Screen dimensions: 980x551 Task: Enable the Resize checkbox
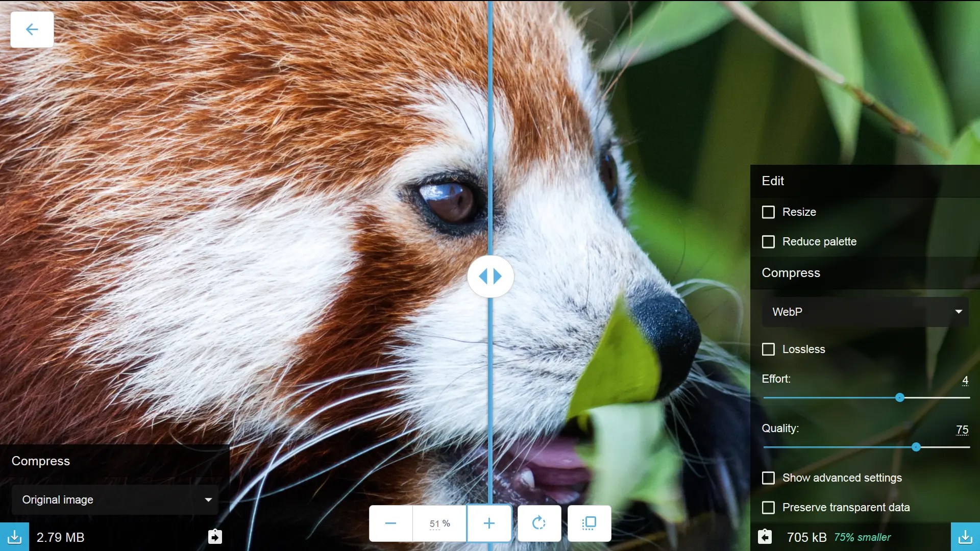pos(768,212)
